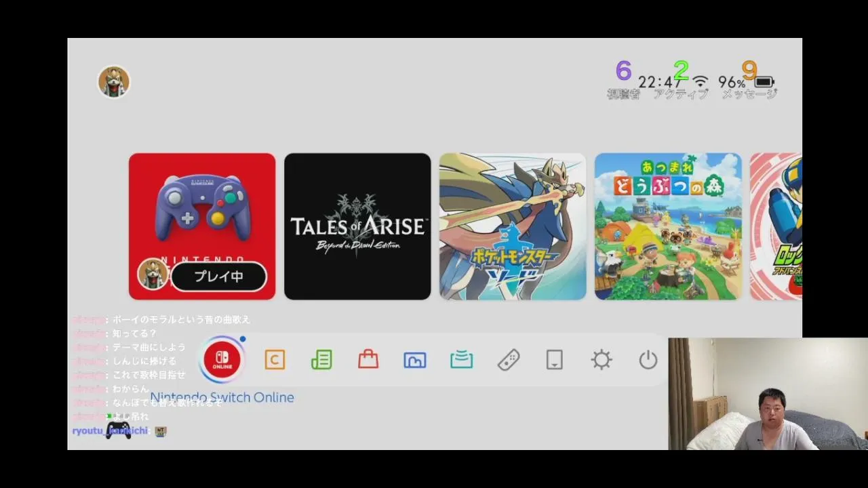868x488 pixels.
Task: Click the メッセージ count label
Action: 749,95
